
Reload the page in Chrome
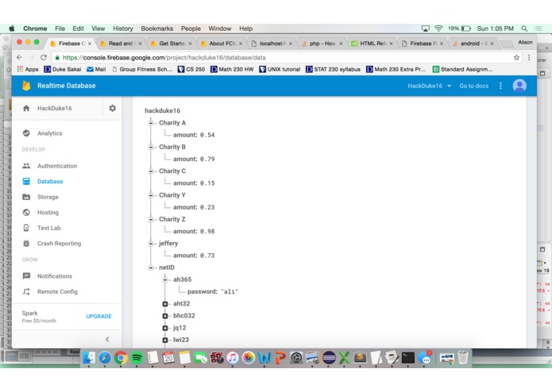coord(44,57)
